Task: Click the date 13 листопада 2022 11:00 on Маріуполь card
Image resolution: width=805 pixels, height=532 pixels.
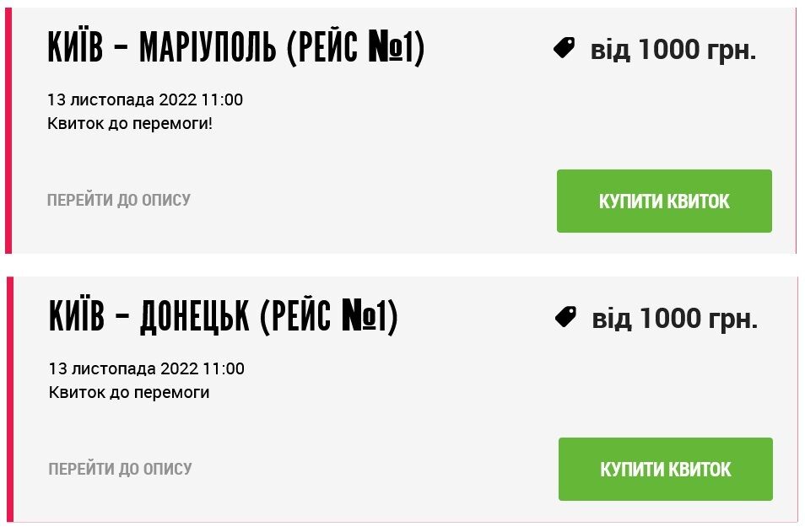Action: [146, 99]
